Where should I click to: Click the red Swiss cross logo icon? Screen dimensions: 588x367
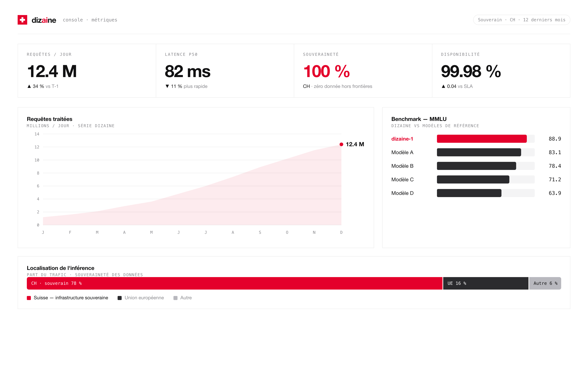22,20
